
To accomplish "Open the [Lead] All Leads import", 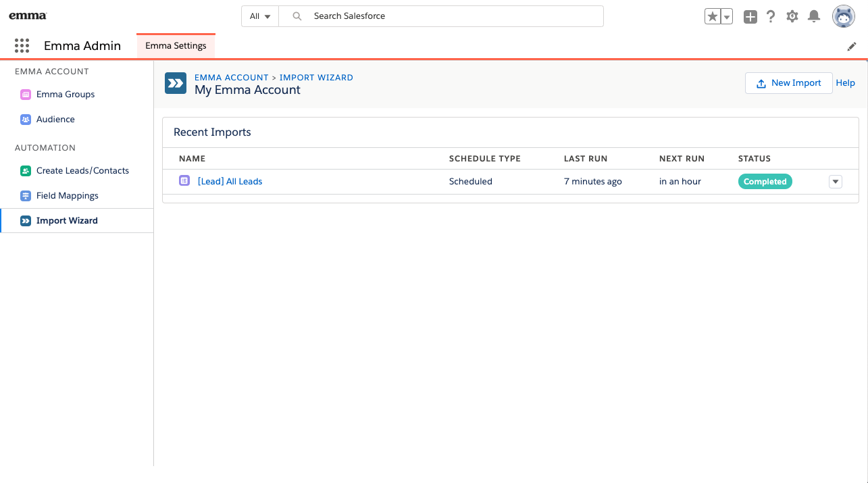I will [230, 182].
